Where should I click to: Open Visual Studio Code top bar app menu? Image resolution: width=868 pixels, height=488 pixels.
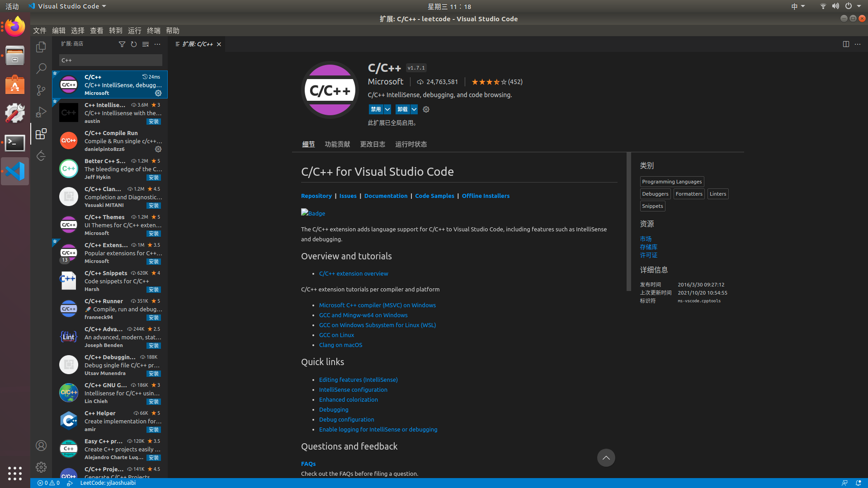[x=67, y=6]
